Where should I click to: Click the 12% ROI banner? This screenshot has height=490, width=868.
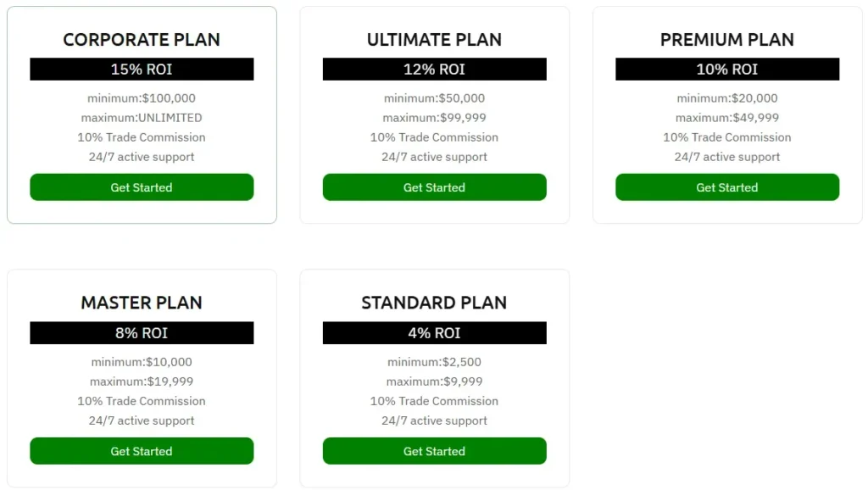pyautogui.click(x=434, y=70)
